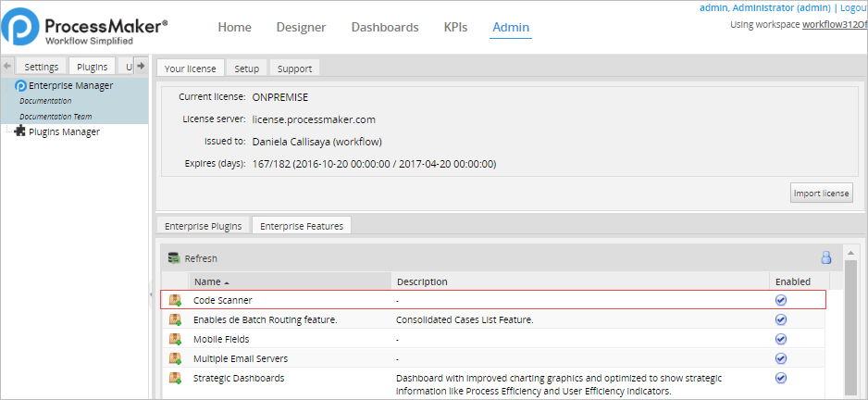Image resolution: width=868 pixels, height=400 pixels.
Task: Click the Code Scanner row icon
Action: [175, 300]
